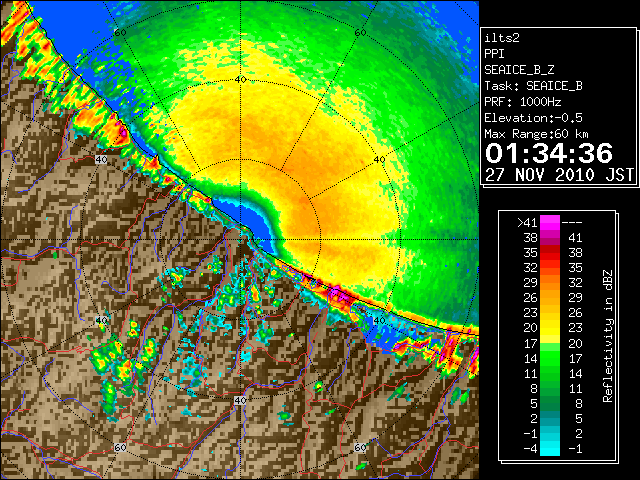The image size is (640, 480).
Task: Click the purple 38–41 dBZ legend swatch
Action: click(550, 238)
